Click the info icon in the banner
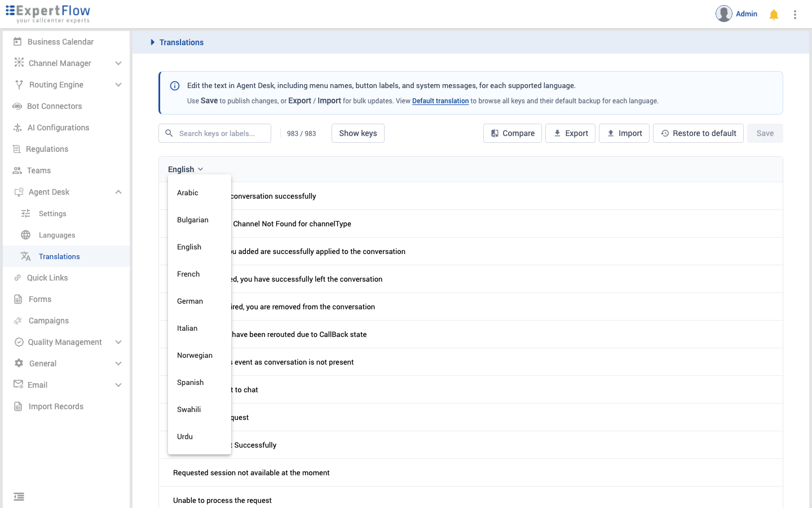Screen dimensions: 812x508 click(x=175, y=86)
